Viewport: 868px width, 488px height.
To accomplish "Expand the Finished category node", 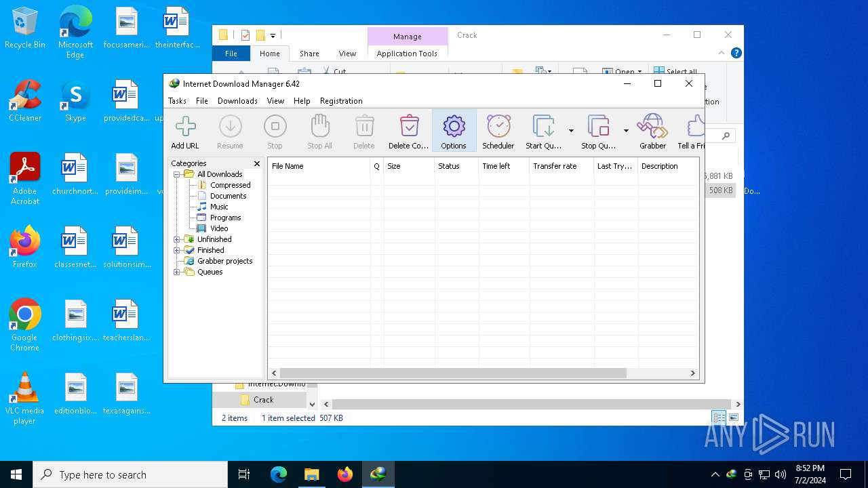I will point(176,250).
